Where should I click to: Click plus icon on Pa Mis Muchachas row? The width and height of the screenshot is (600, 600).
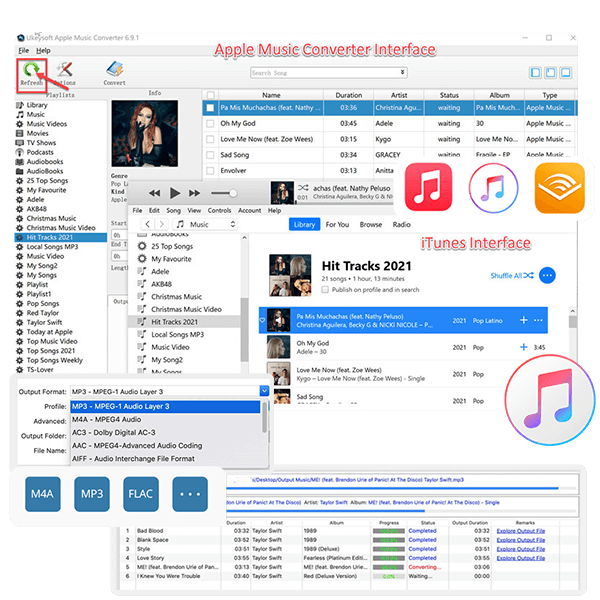tap(523, 320)
